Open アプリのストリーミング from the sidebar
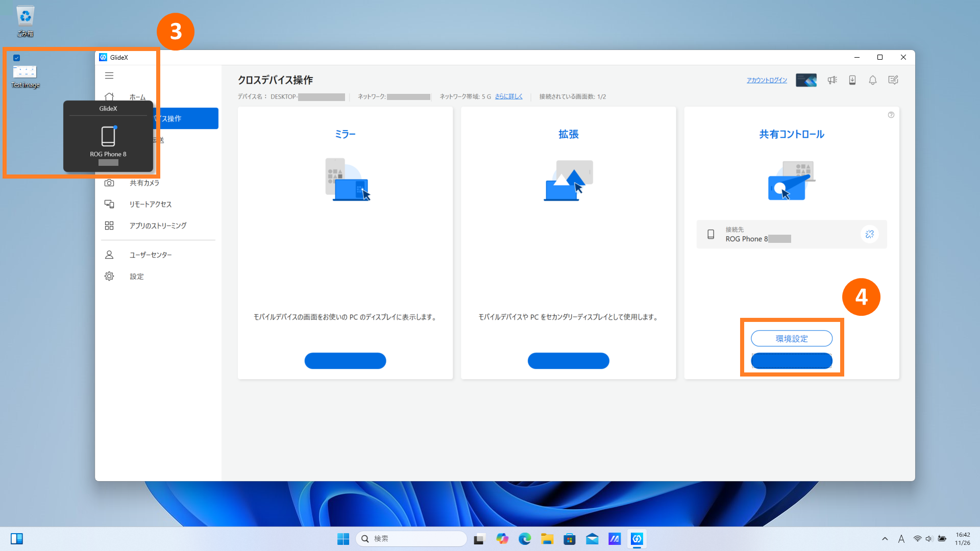 click(158, 226)
